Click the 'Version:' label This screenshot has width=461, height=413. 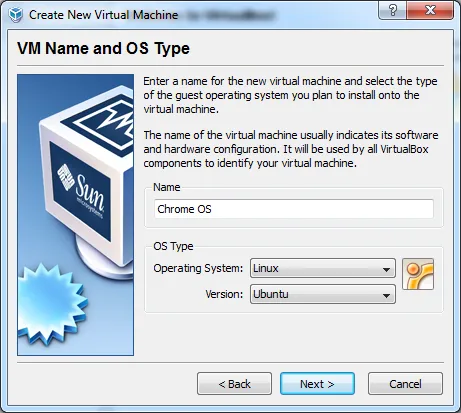[x=224, y=294]
